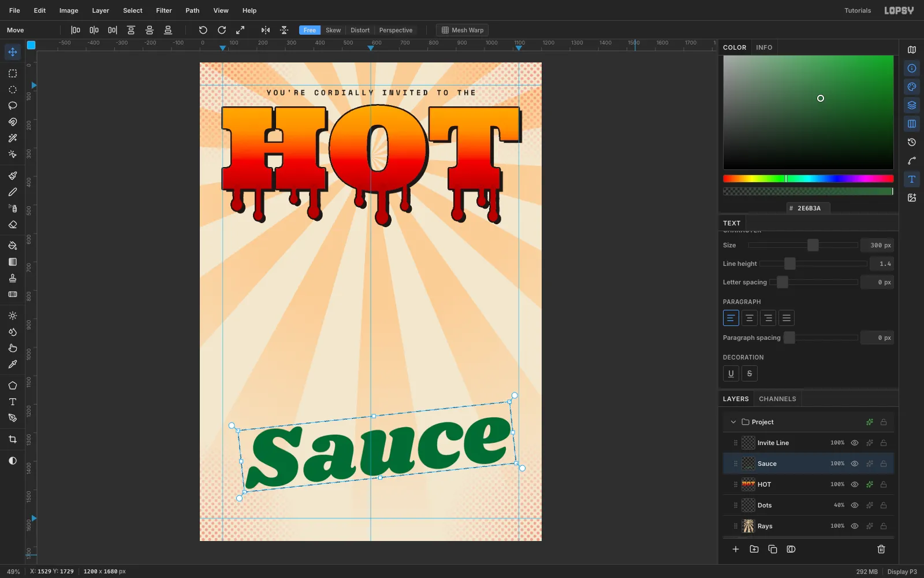Open the History panel icon in the sidebar
The width and height of the screenshot is (924, 578).
912,142
